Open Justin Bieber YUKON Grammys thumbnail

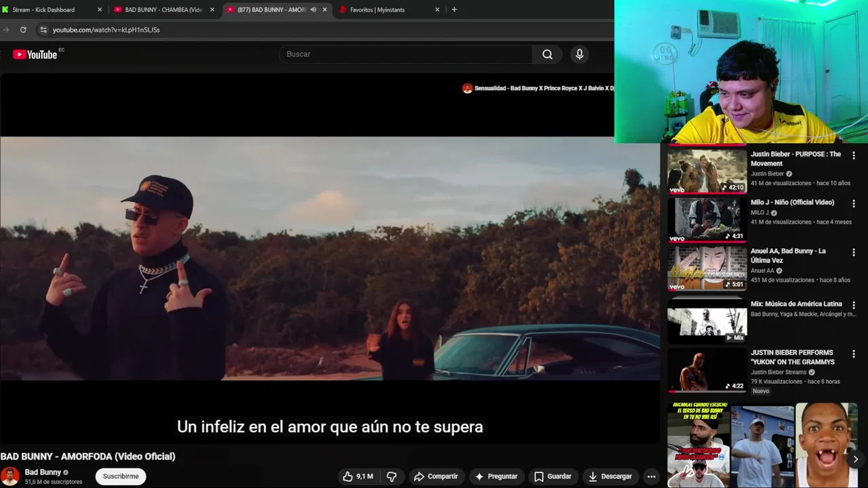[707, 370]
